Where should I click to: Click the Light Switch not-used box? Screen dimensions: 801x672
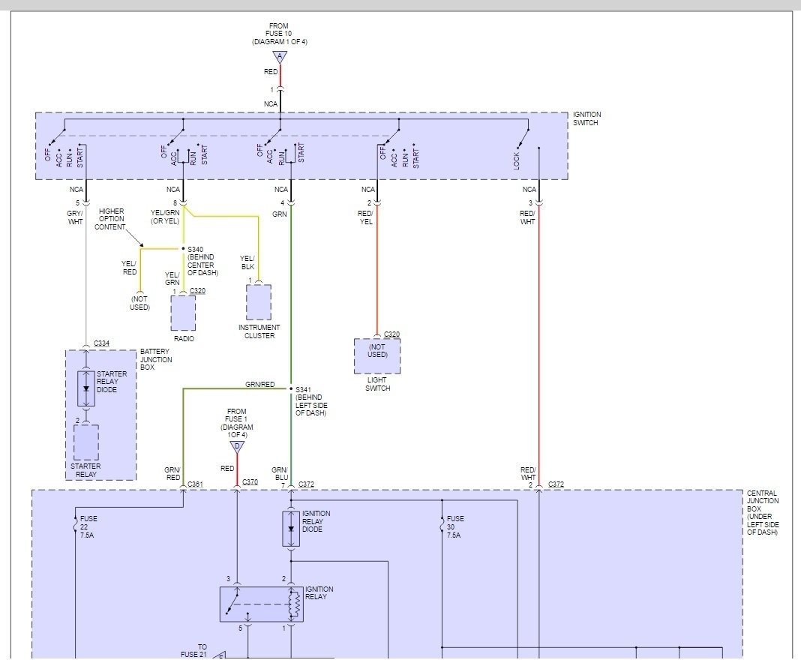[377, 355]
